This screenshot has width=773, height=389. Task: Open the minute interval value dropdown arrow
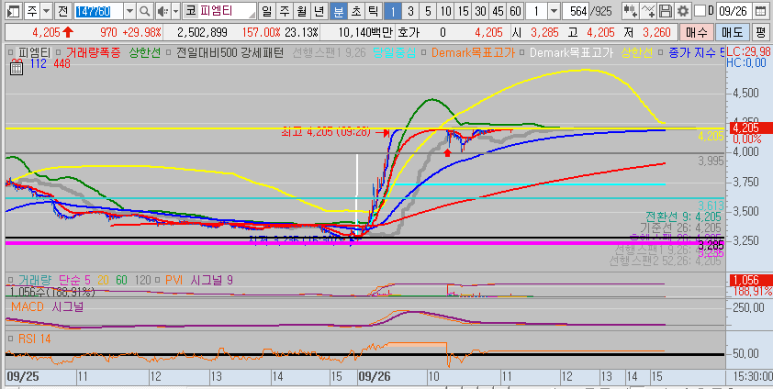coord(554,11)
